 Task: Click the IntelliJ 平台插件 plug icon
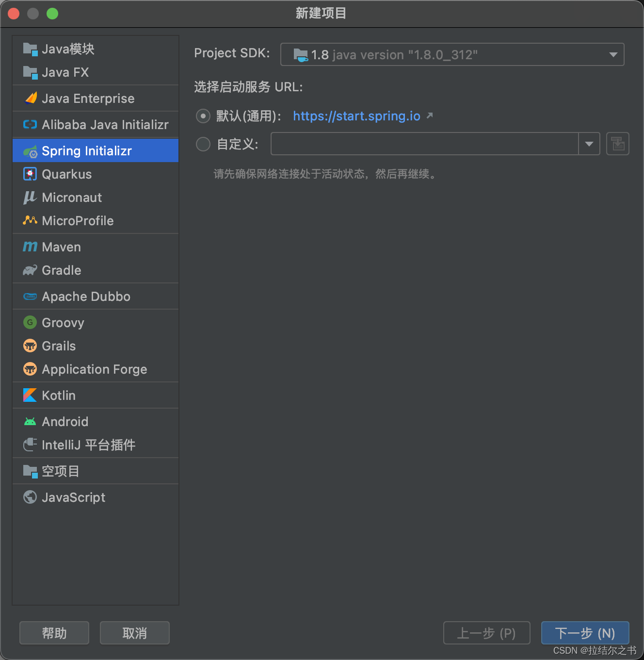pos(30,445)
